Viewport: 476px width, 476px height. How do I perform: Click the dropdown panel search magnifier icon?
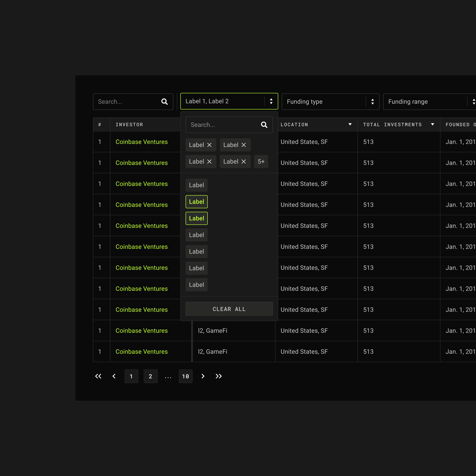[x=264, y=125]
